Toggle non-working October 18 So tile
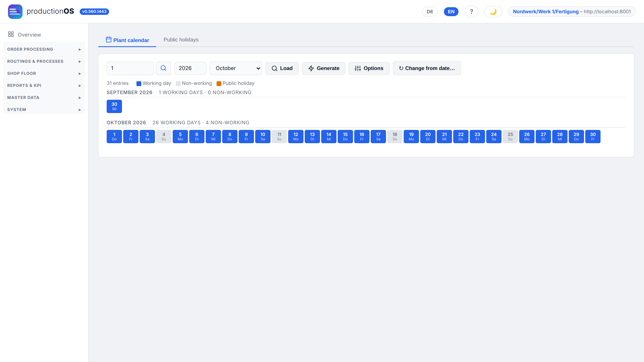The height and width of the screenshot is (362, 644). [x=395, y=136]
